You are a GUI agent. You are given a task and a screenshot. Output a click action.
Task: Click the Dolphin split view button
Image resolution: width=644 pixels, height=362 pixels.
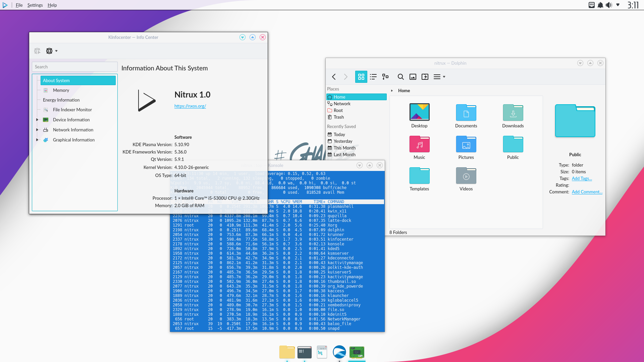point(425,77)
